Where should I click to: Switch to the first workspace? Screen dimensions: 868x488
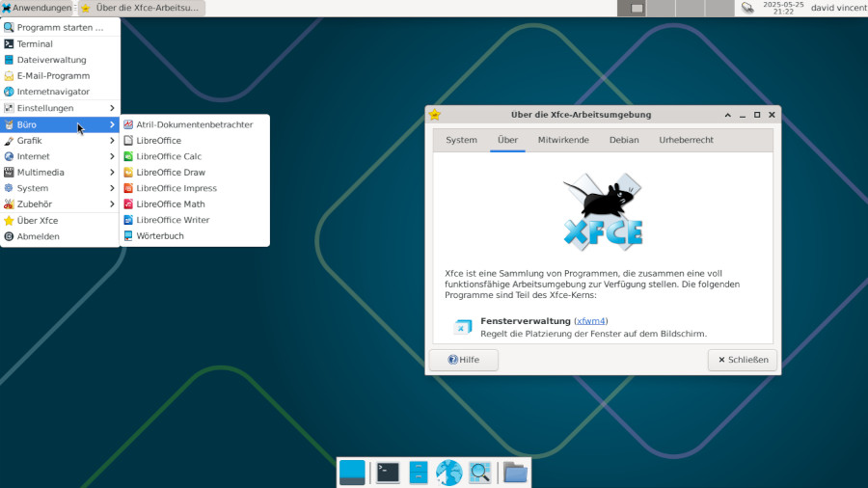632,8
